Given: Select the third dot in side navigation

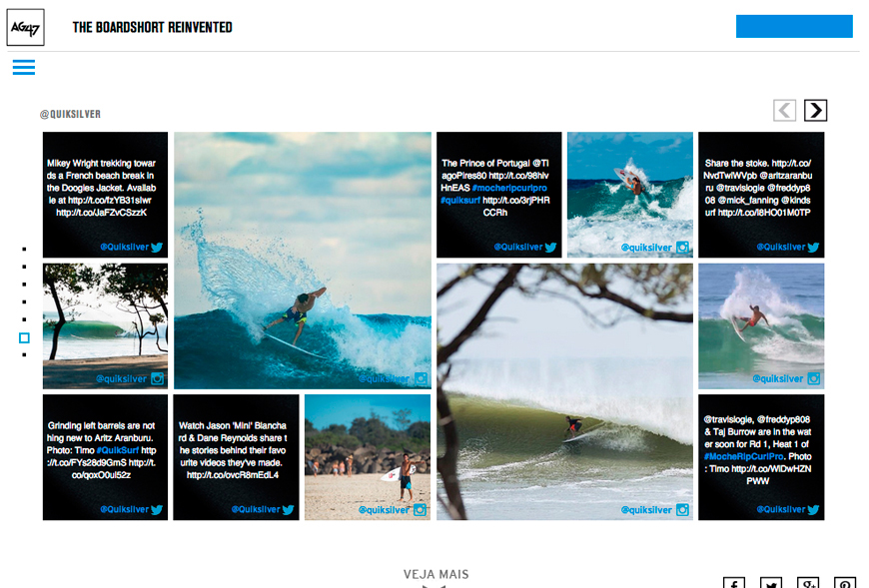Looking at the screenshot, I should 24,285.
